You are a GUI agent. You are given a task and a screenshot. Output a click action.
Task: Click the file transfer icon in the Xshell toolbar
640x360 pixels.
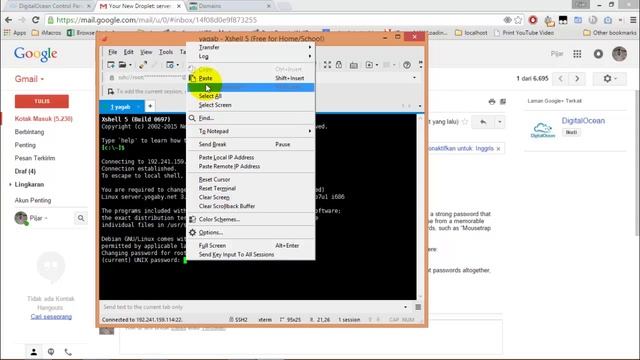click(x=369, y=65)
